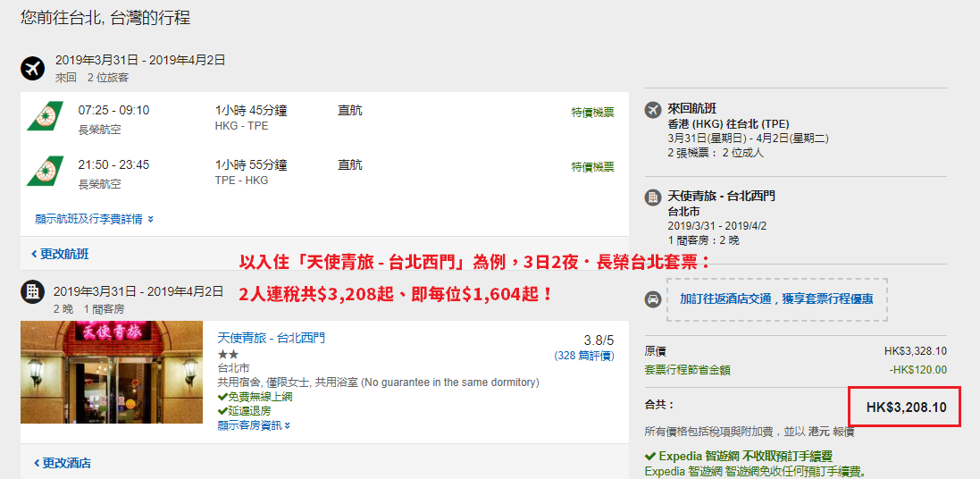Click the HK$3,208.10 total price
The height and width of the screenshot is (479, 980).
[906, 408]
